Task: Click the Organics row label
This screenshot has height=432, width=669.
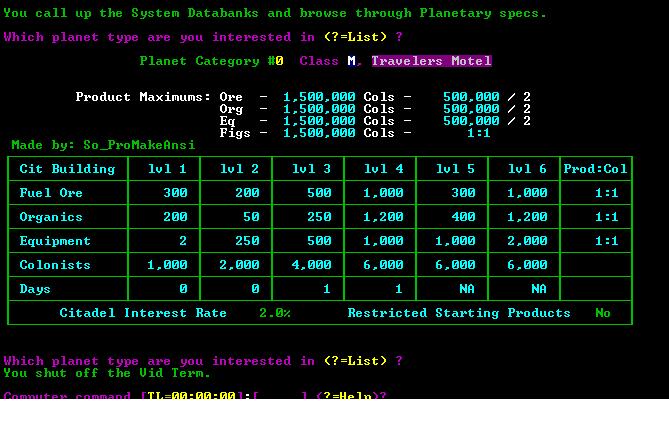Action: (51, 217)
